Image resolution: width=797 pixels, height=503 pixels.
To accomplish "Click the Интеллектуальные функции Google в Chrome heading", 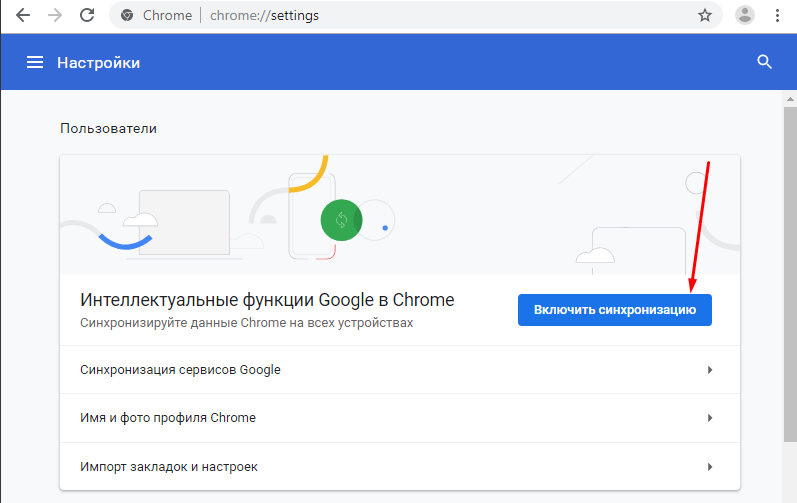I will pos(267,300).
